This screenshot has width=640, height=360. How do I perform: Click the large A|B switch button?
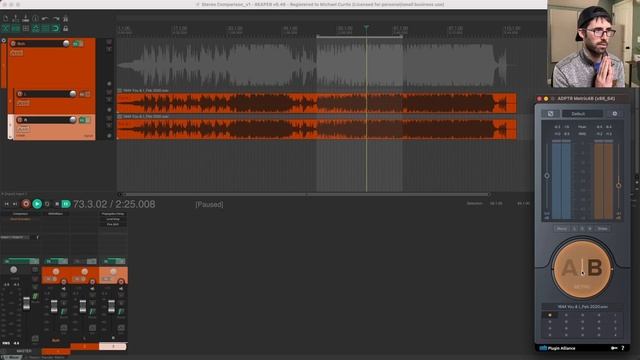tap(582, 269)
